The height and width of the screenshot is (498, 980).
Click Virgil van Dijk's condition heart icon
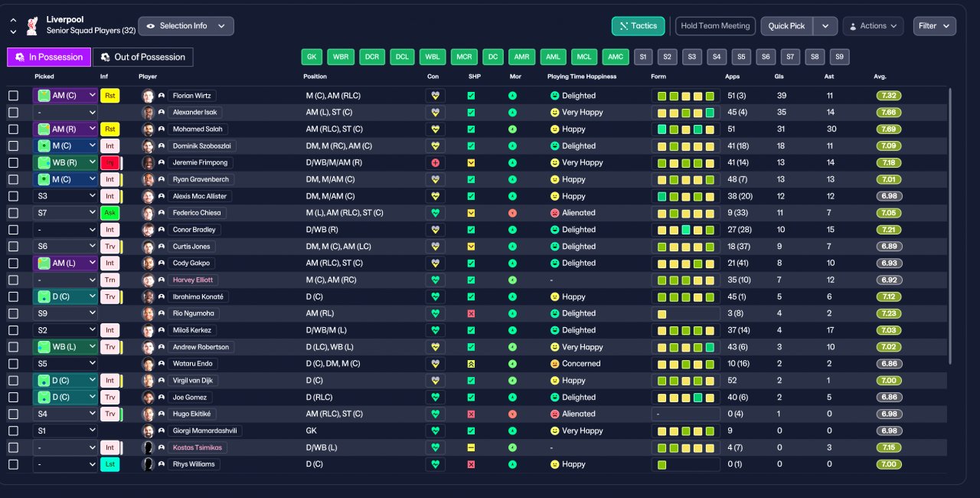coord(436,381)
